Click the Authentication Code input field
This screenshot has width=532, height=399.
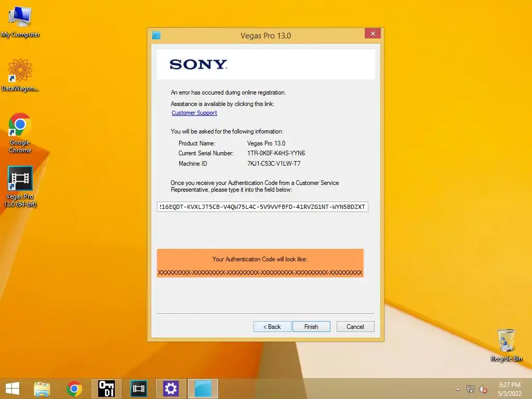pyautogui.click(x=262, y=207)
